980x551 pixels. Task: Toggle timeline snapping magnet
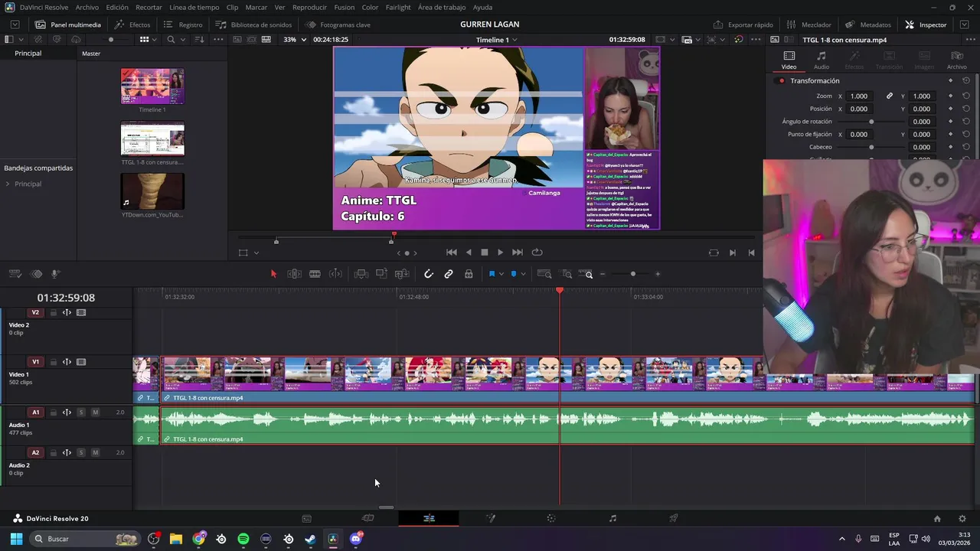(429, 274)
